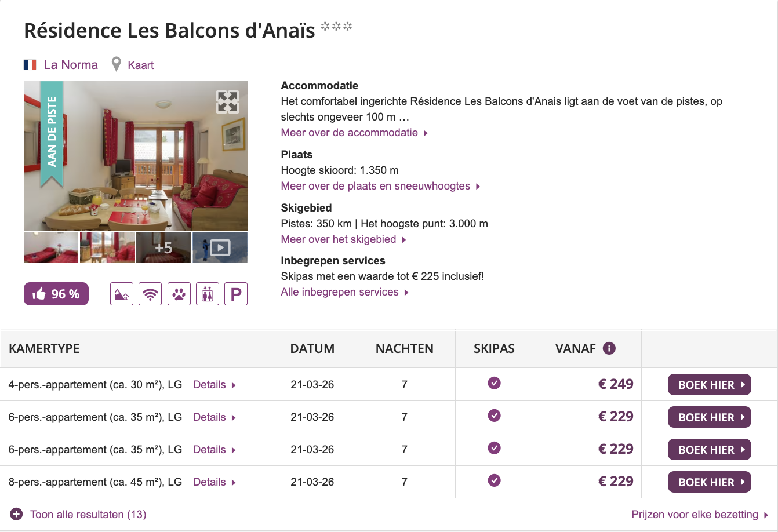Image resolution: width=778 pixels, height=532 pixels.
Task: Book the € 249 4-pers. apartment
Action: pyautogui.click(x=709, y=385)
